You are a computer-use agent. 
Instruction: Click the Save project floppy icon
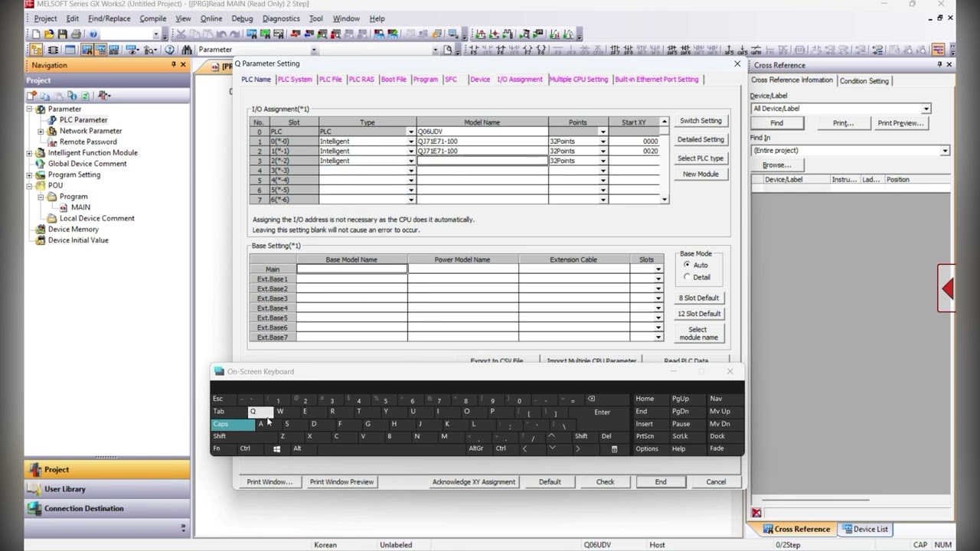62,34
